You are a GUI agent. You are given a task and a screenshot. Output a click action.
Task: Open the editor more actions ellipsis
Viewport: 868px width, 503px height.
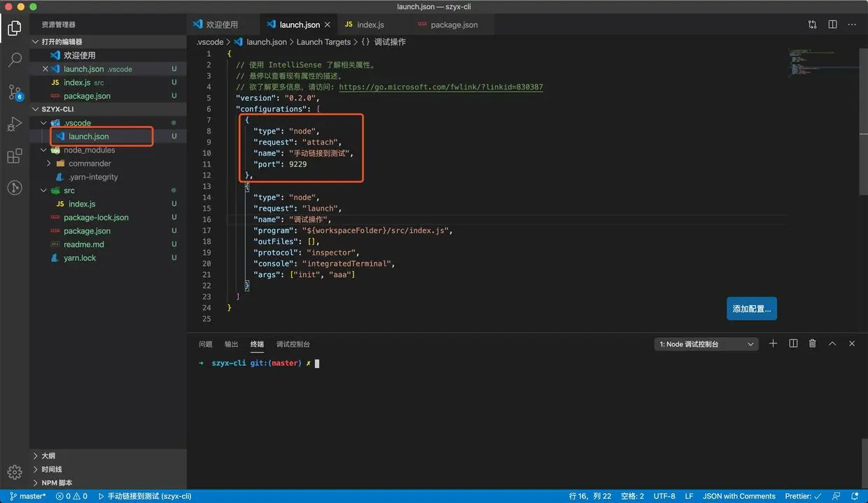pos(852,24)
